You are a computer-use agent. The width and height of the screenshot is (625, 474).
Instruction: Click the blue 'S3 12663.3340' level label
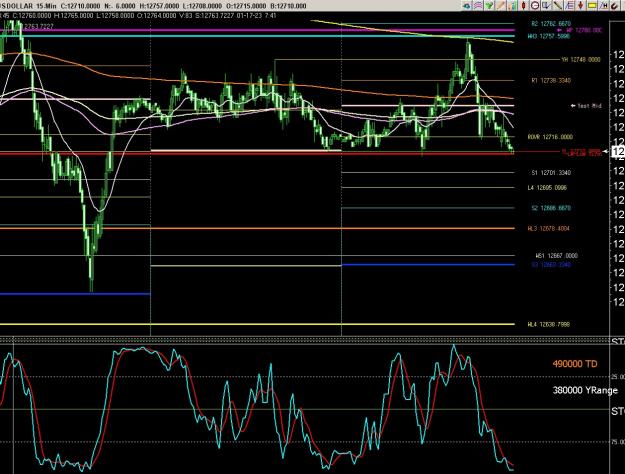click(x=551, y=265)
